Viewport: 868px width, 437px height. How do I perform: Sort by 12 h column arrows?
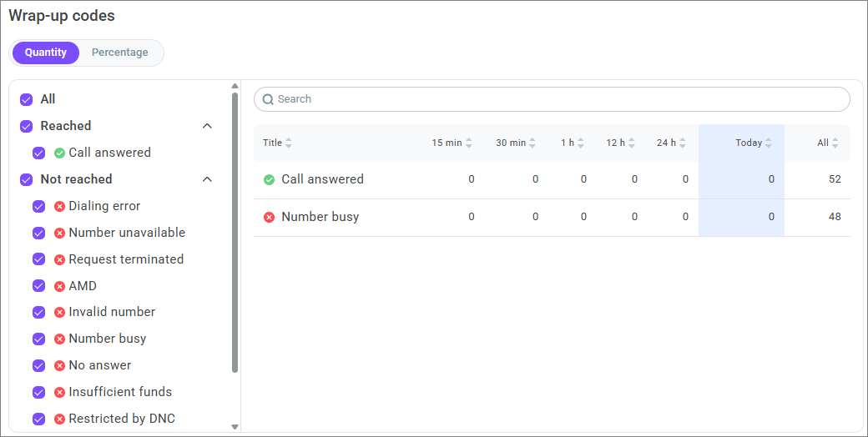point(632,143)
